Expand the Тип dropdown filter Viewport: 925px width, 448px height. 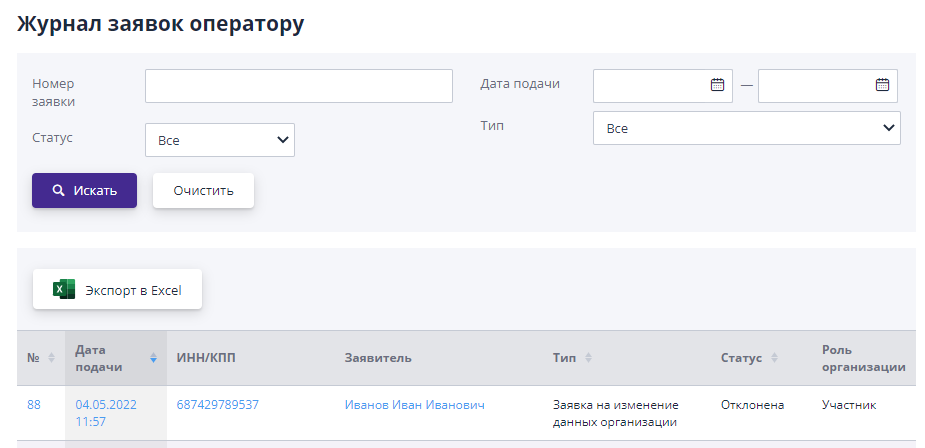tap(746, 128)
